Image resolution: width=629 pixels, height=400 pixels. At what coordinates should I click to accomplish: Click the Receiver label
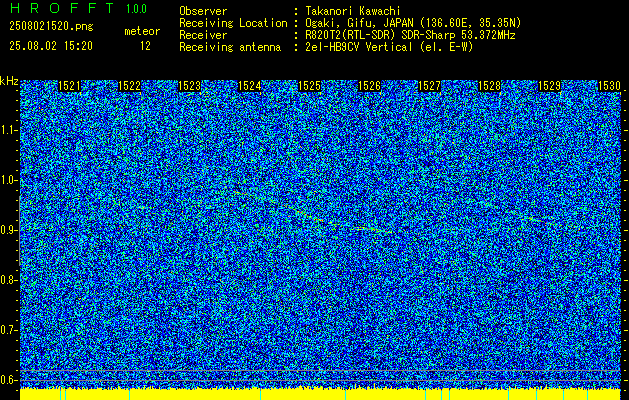coord(203,35)
